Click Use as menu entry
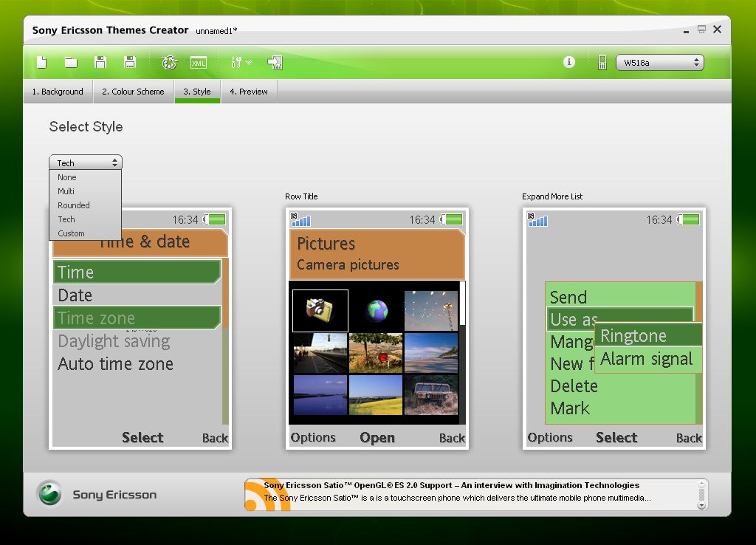The width and height of the screenshot is (756, 545). click(574, 319)
